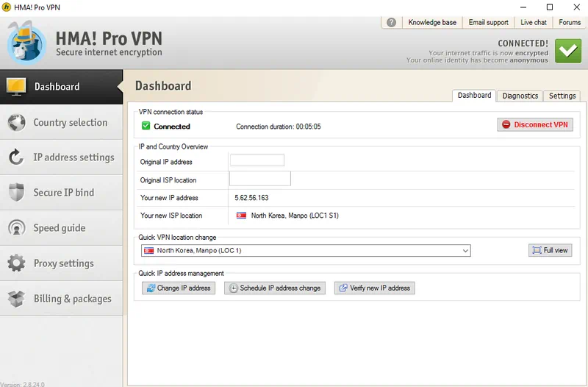This screenshot has height=387, width=588.
Task: Select North Korea, Manpo (LOC 1) combo box
Action: 306,250
